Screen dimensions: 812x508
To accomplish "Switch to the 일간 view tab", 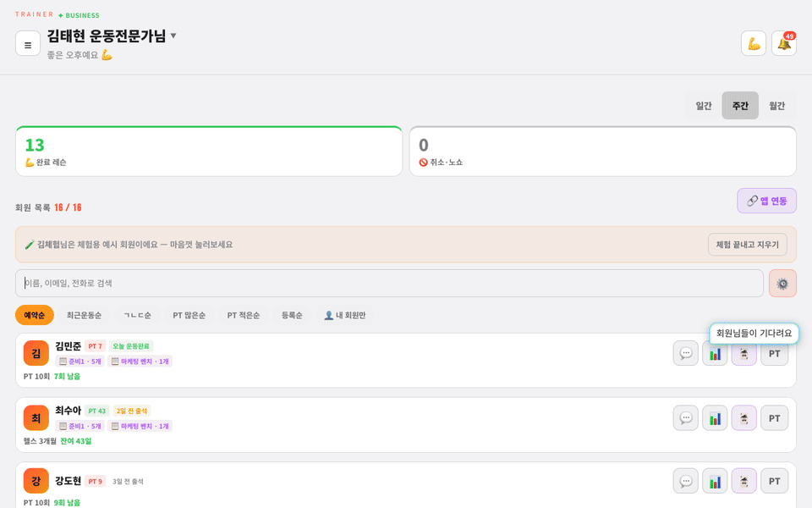I will point(703,106).
